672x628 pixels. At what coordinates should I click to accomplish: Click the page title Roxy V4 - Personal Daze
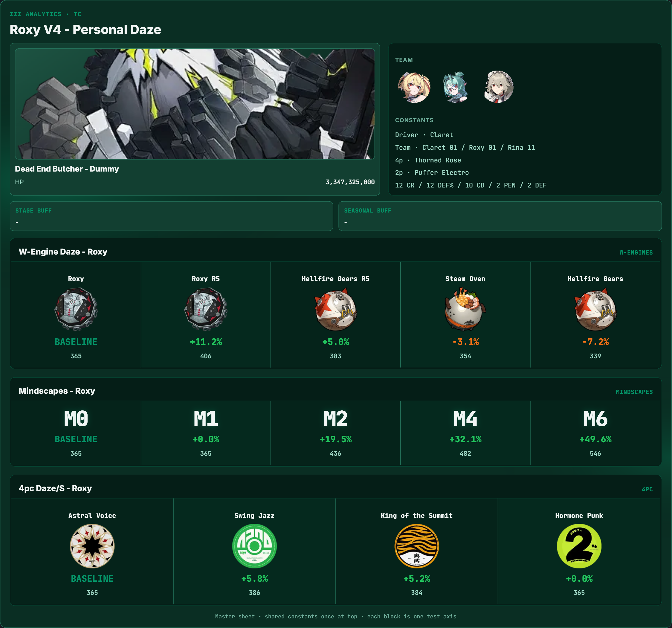(85, 29)
